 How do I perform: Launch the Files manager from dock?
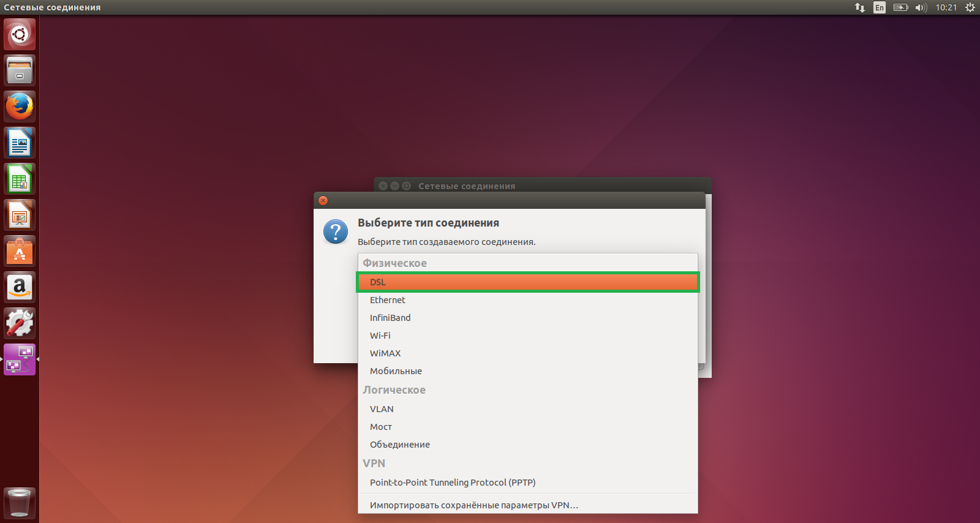pos(20,70)
